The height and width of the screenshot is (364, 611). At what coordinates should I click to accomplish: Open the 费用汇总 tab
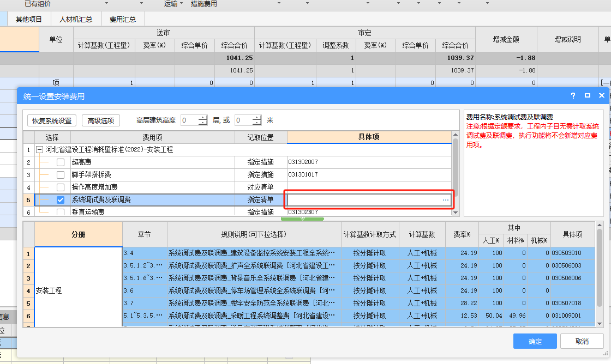122,19
